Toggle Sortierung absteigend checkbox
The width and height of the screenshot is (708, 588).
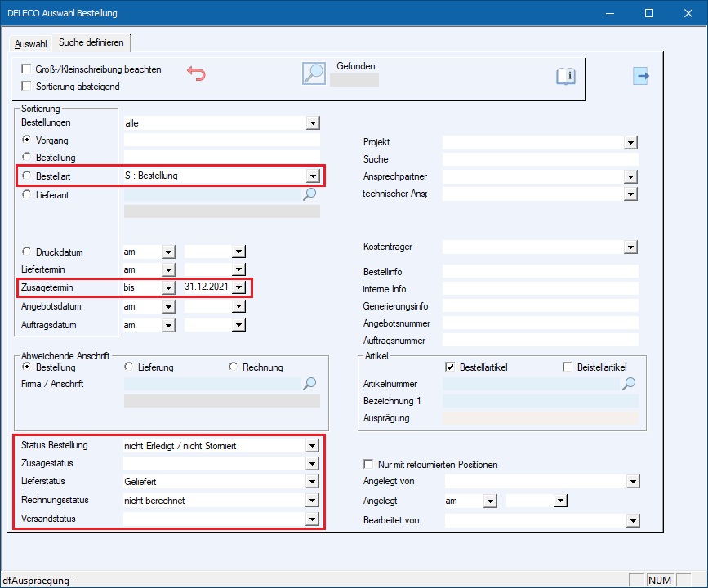27,86
